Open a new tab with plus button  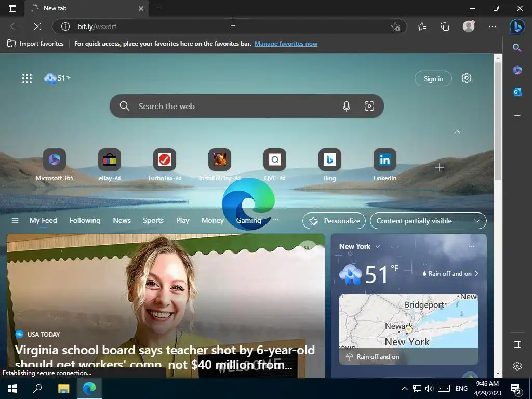(158, 8)
